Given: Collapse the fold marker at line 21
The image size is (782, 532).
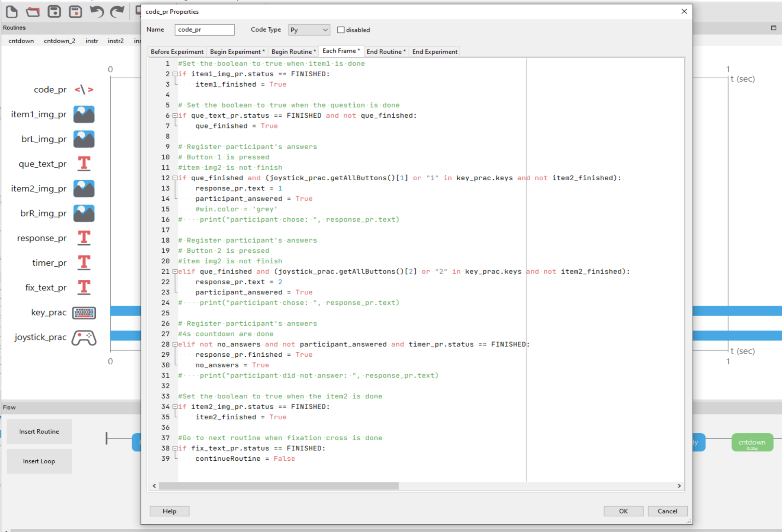Looking at the screenshot, I should [175, 271].
